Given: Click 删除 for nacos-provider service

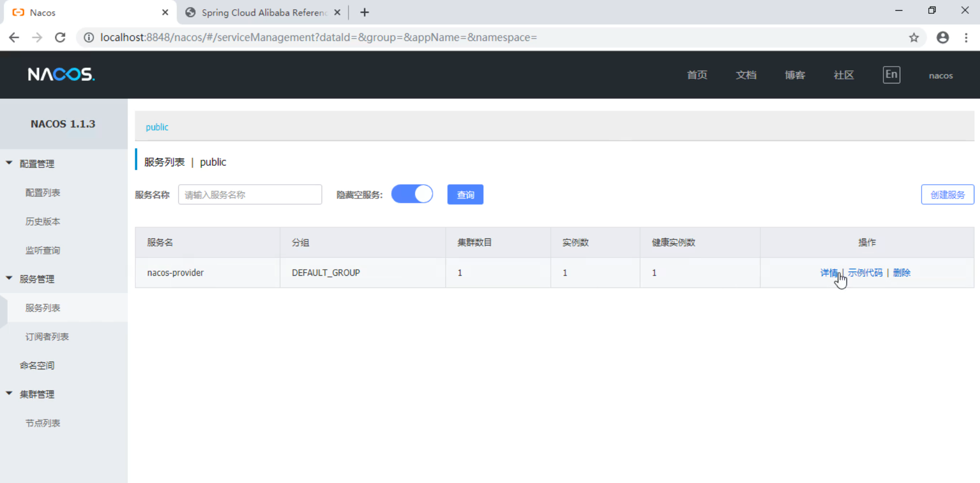Looking at the screenshot, I should point(902,273).
